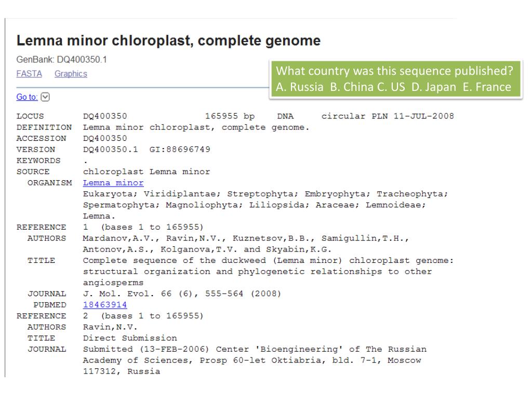This screenshot has height=399, width=532.
Task: Select answer option C. US
Action: (391, 87)
